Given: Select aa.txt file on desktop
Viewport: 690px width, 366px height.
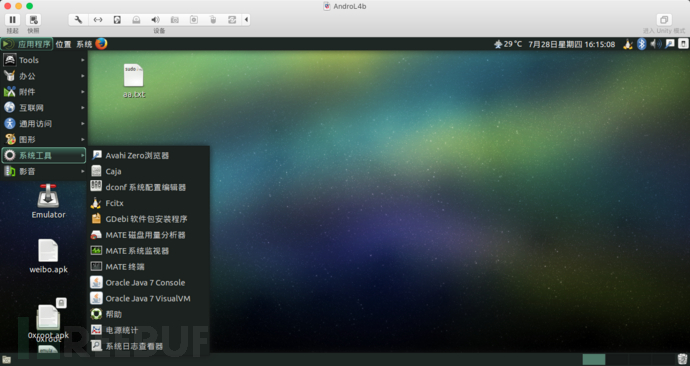Looking at the screenshot, I should [134, 81].
